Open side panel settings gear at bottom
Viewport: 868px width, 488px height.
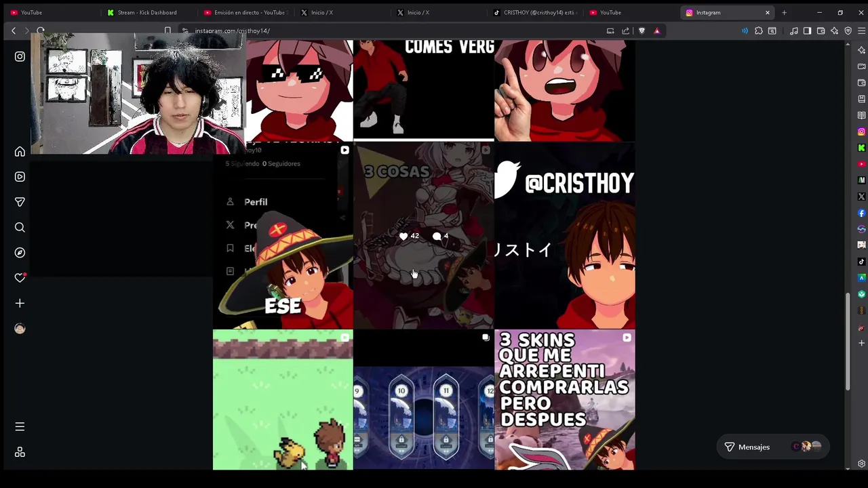pos(861,464)
